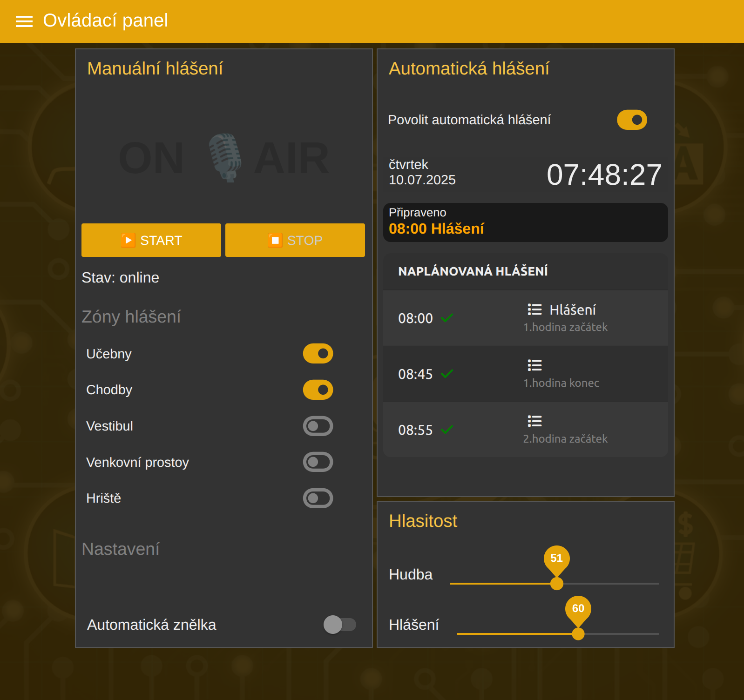
Task: Click the Hudba volume slider handle
Action: point(556,584)
